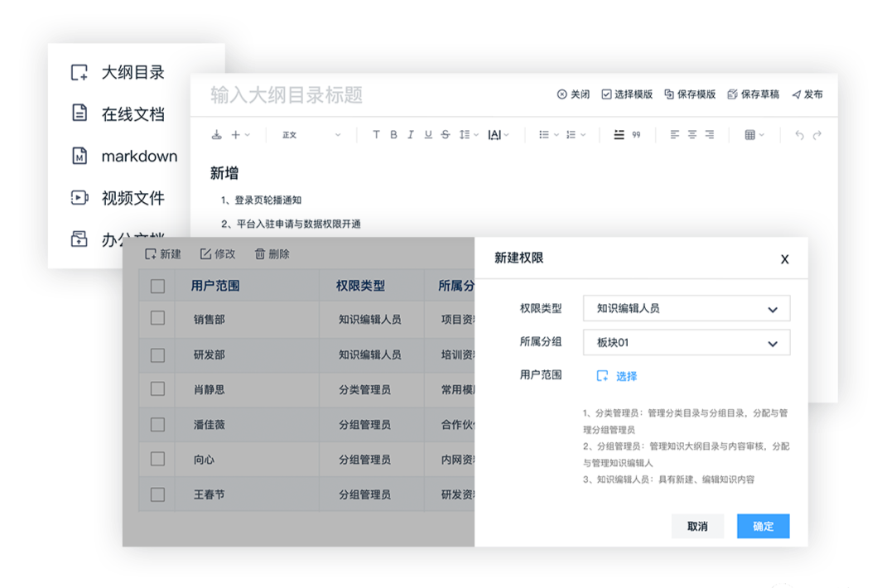Image resolution: width=887 pixels, height=588 pixels.
Task: Toggle strikethrough text formatting
Action: click(x=446, y=135)
